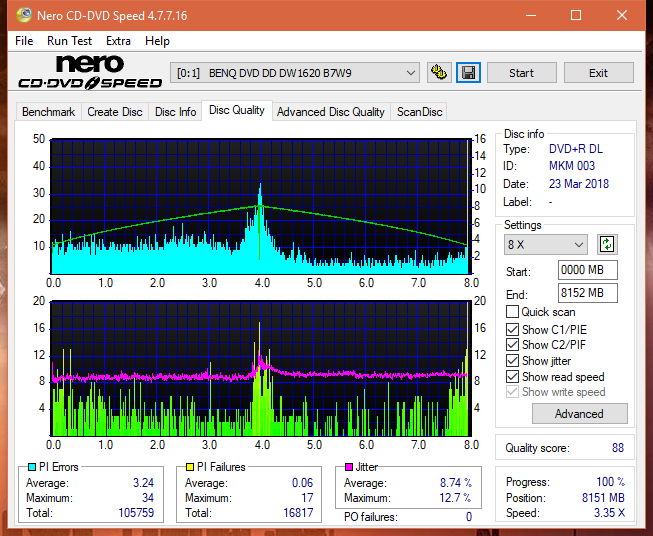This screenshot has width=653, height=536.
Task: Click the magenta Jitter color swatch
Action: coord(349,467)
